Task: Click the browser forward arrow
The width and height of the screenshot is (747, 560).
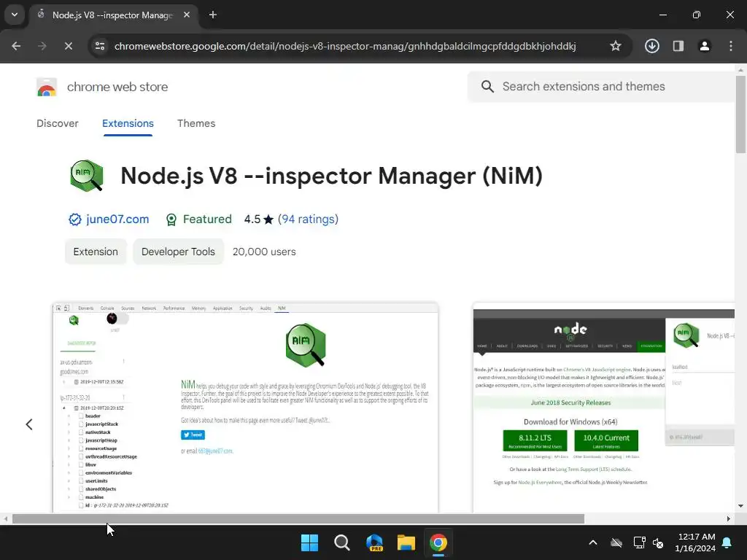Action: [42, 46]
